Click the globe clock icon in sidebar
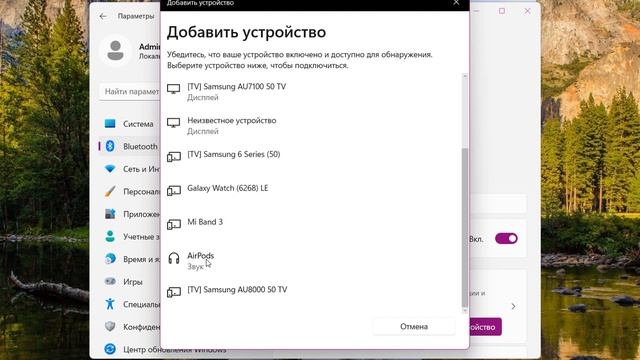The width and height of the screenshot is (640, 360). 110,259
